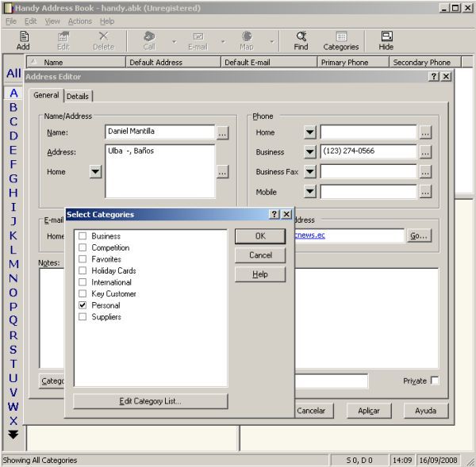Screen dimensions: 476x467
Task: Click ellipsis button beside Business Fax field
Action: pos(425,172)
